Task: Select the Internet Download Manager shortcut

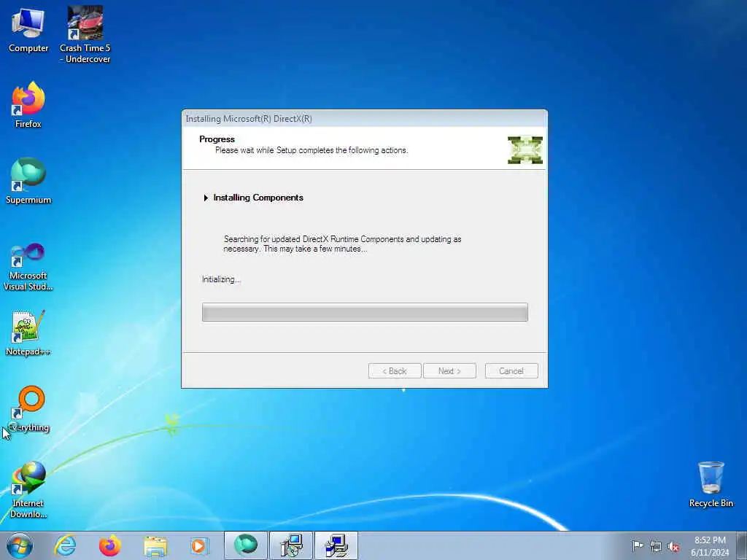Action: click(28, 490)
